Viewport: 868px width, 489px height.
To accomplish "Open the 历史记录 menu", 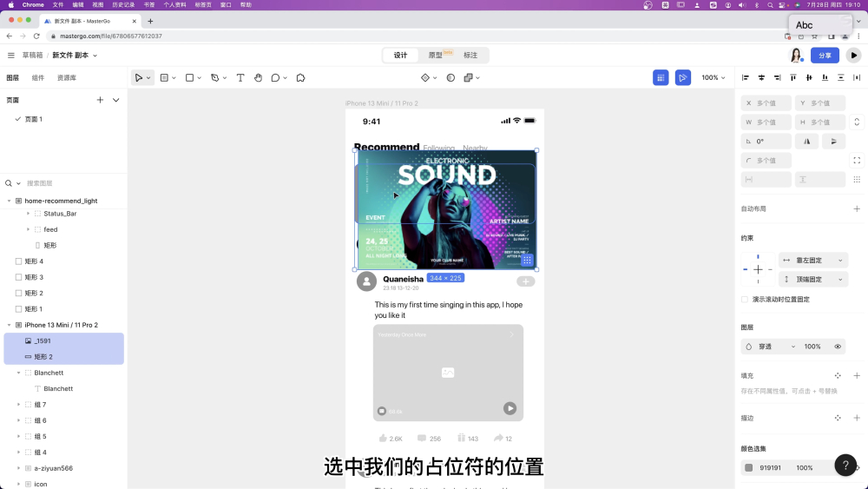I will 123,4.
